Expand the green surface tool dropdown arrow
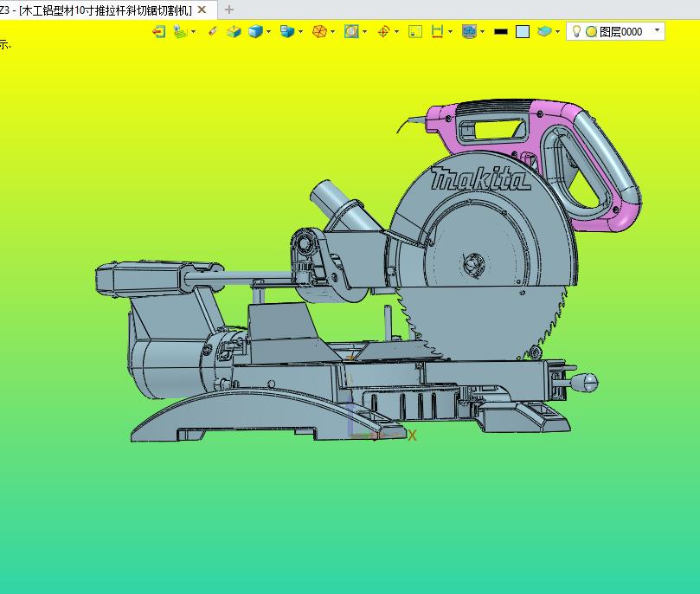This screenshot has width=700, height=594. click(193, 32)
